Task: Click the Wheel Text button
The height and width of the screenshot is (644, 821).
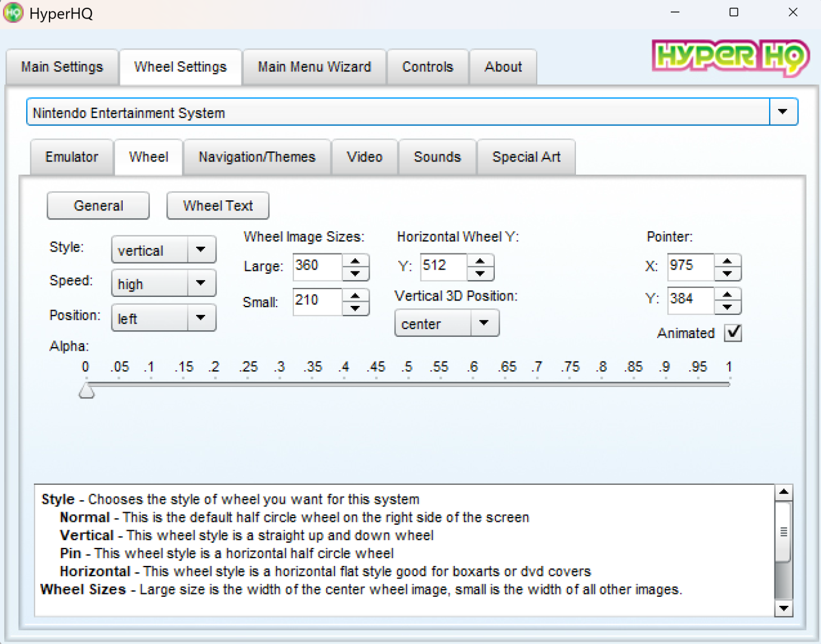Action: (218, 206)
